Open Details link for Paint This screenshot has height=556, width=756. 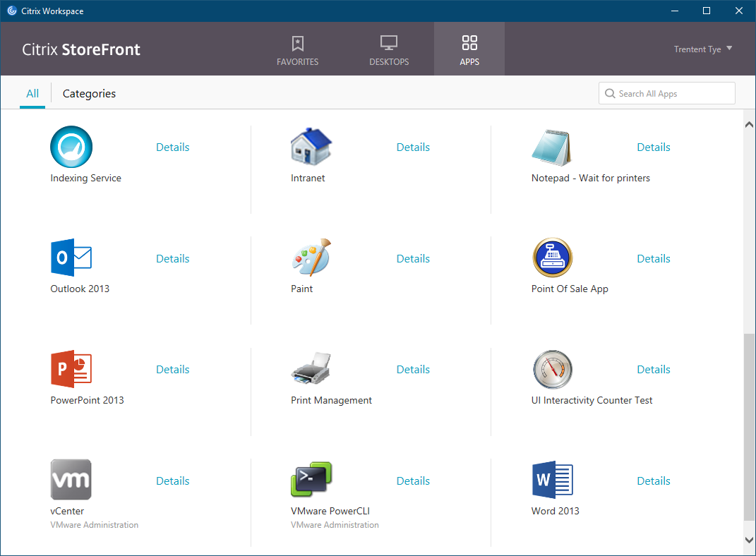click(413, 259)
